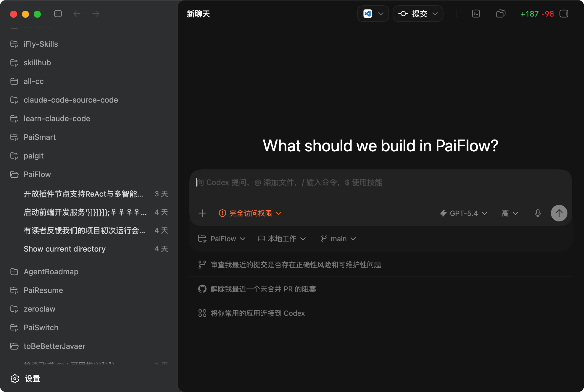584x392 pixels.
Task: Click the gear icon next to 设置
Action: (x=15, y=379)
